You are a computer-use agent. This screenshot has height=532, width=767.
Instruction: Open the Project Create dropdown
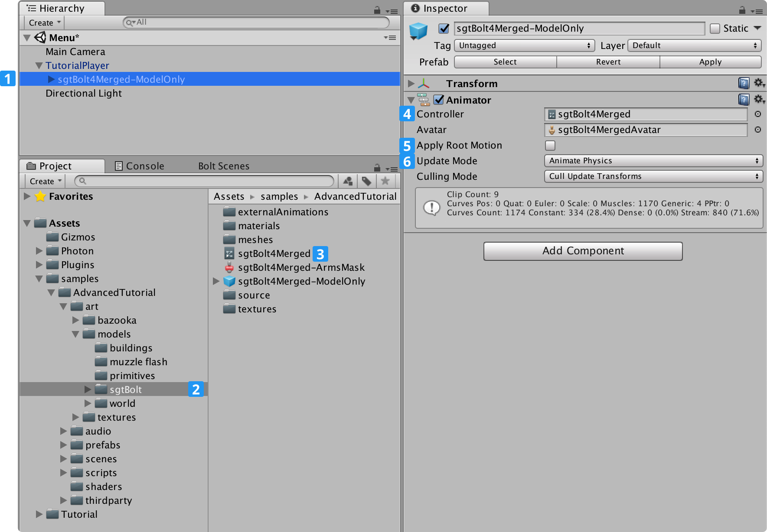click(x=45, y=181)
